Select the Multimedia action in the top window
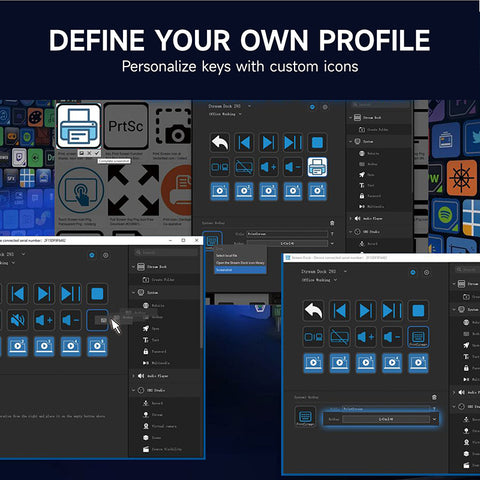Image resolution: width=480 pixels, height=480 pixels. coord(371,207)
